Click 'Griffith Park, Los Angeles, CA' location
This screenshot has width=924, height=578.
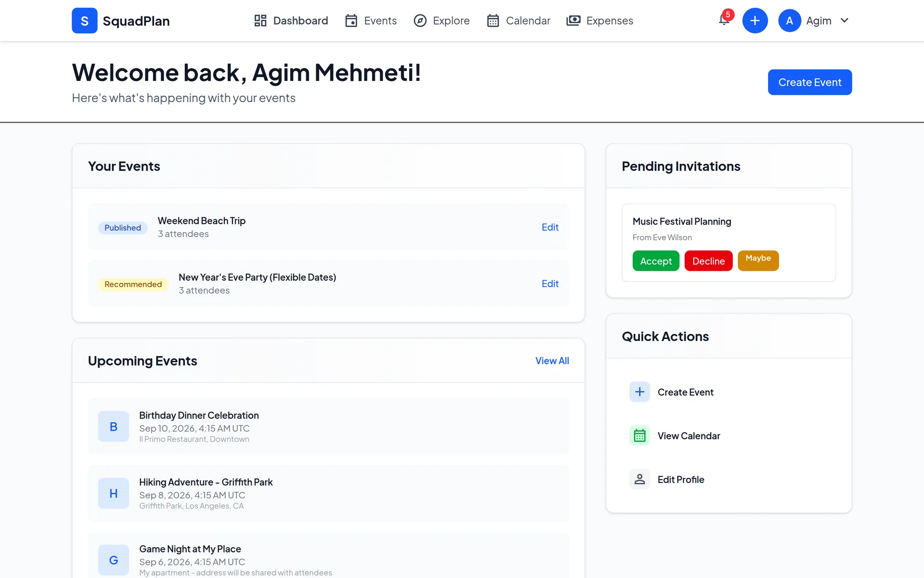click(x=191, y=506)
